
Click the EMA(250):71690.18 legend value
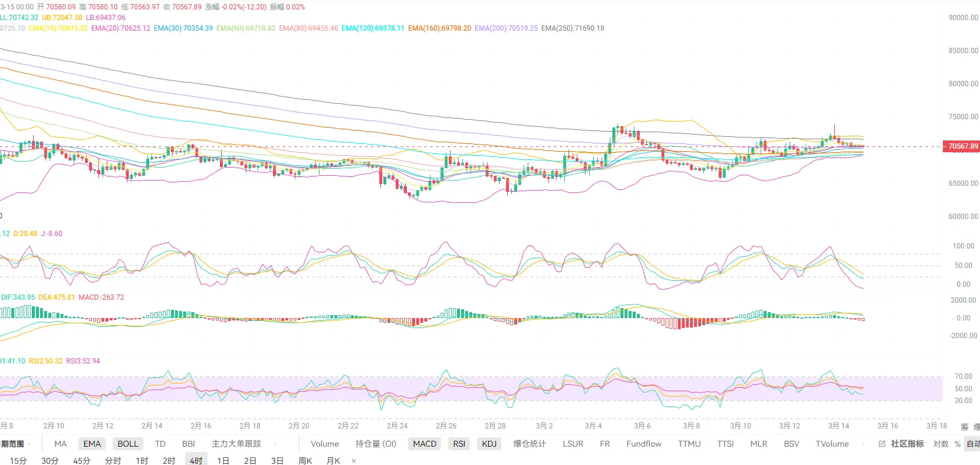click(x=573, y=28)
